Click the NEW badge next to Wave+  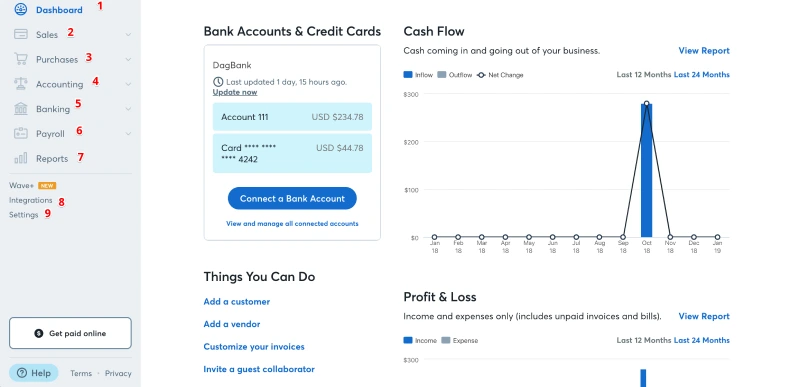tap(47, 186)
